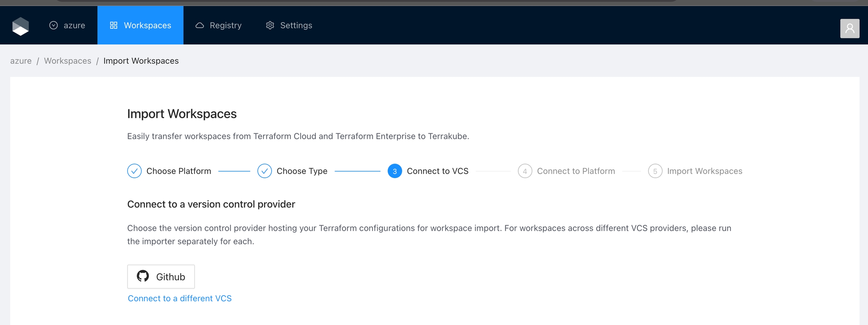The image size is (868, 325).
Task: Click the Choose Platform checkmark step icon
Action: point(134,171)
